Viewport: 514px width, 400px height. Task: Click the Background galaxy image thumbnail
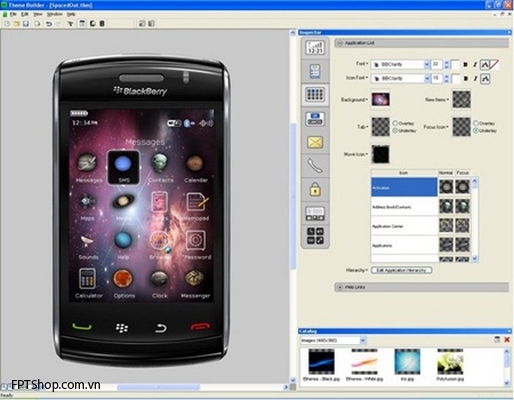pos(380,100)
